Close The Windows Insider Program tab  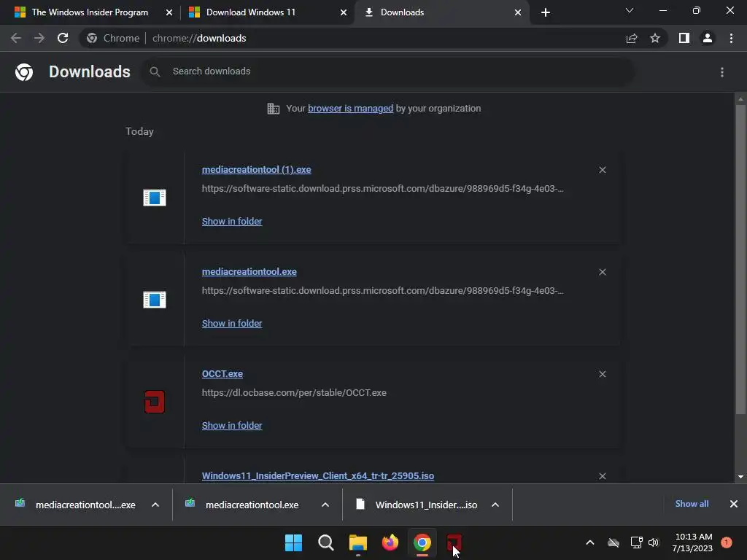pos(169,12)
